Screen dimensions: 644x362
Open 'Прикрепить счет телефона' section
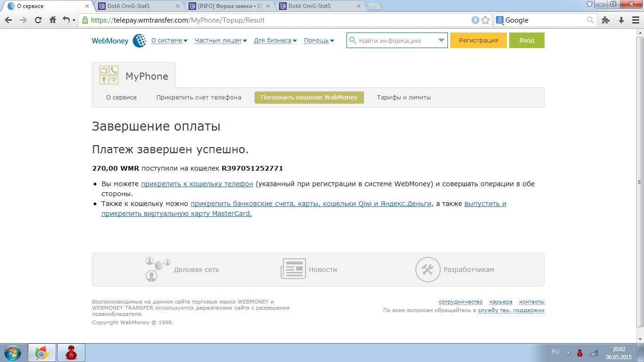[x=199, y=98]
